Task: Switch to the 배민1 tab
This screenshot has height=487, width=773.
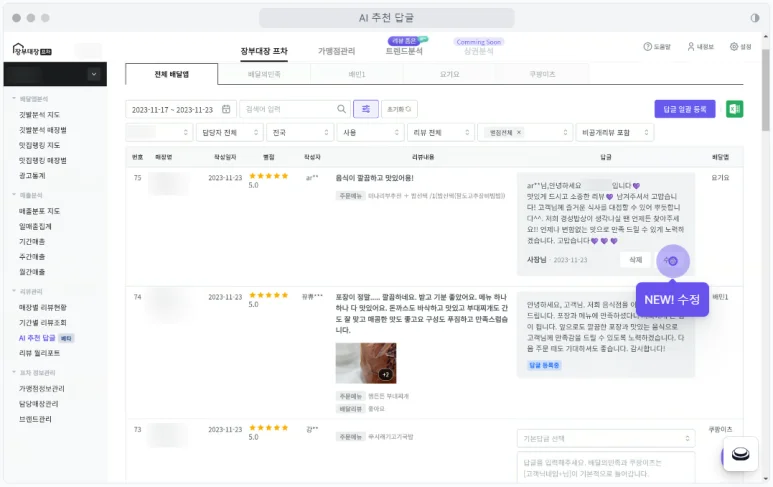Action: pyautogui.click(x=357, y=74)
